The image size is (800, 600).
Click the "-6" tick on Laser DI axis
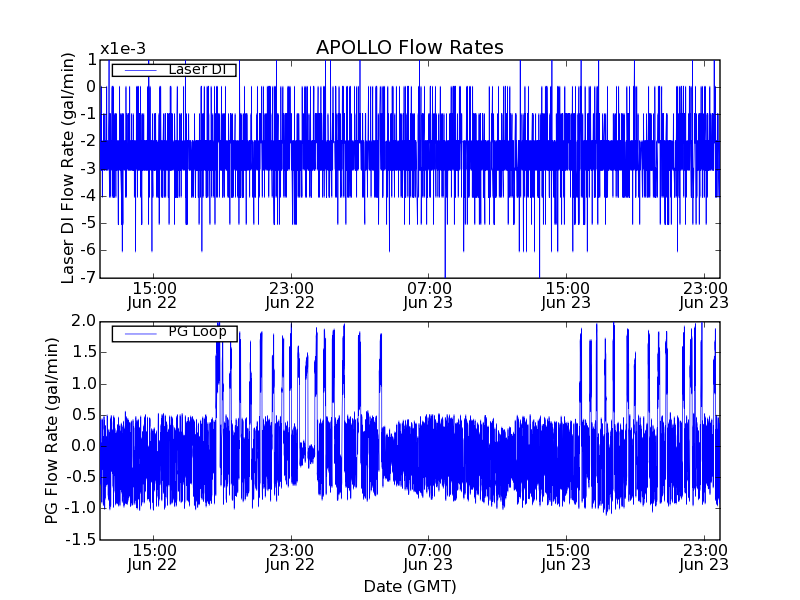click(x=87, y=251)
